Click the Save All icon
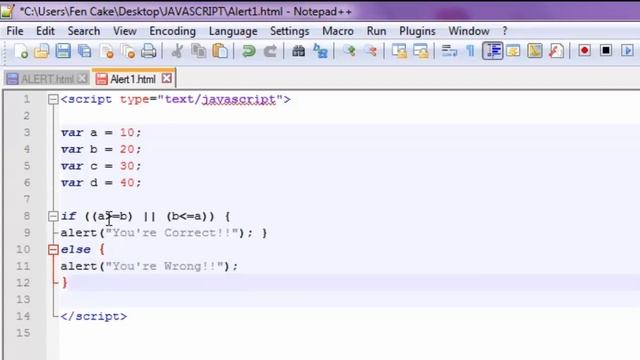This screenshot has width=640, height=360. 84,51
